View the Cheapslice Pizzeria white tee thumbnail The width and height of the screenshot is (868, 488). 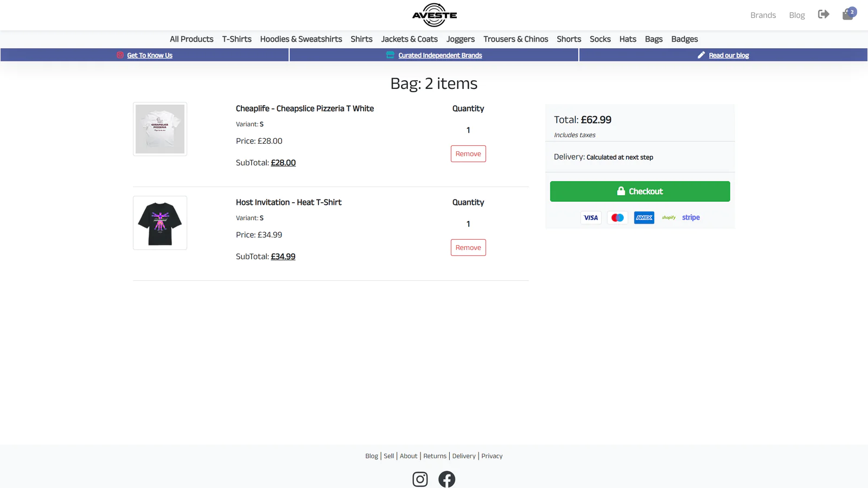[x=160, y=129]
